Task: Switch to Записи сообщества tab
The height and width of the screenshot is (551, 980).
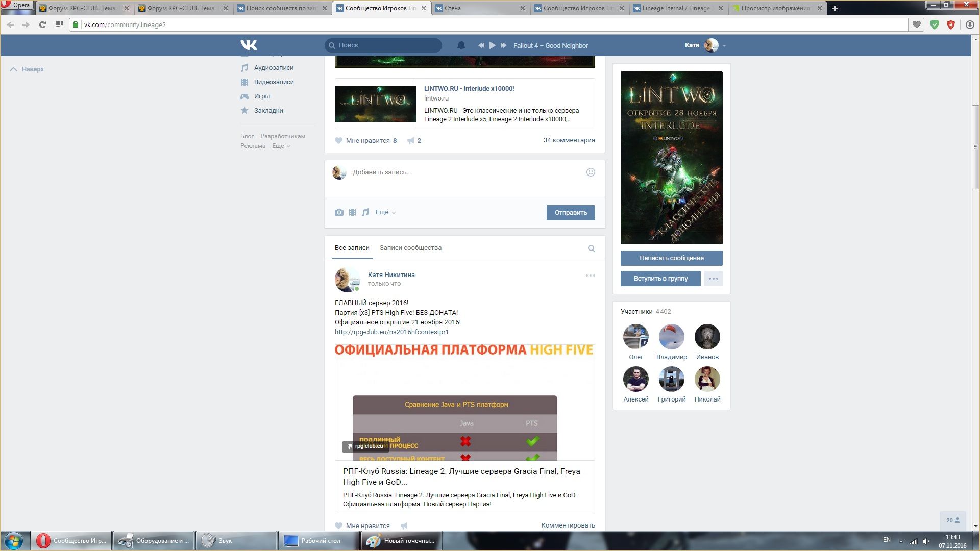Action: point(410,248)
